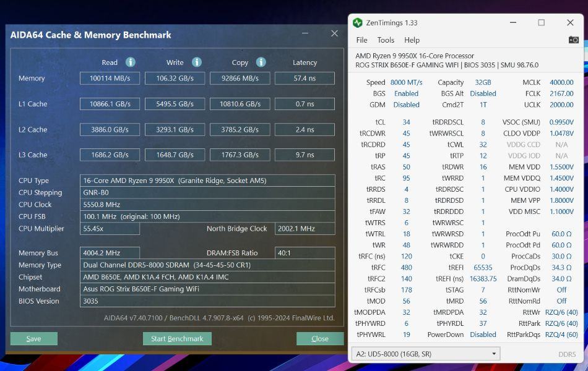Click the Close button in AIDA64
Screen dimensions: 588x371
point(320,338)
